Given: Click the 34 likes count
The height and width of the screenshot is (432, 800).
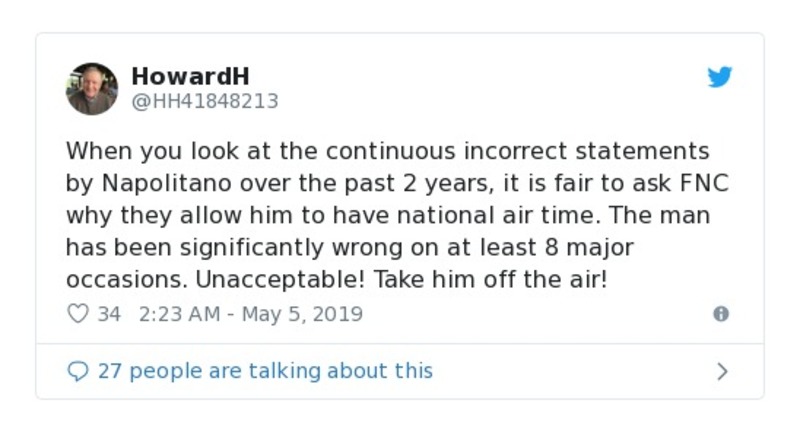Looking at the screenshot, I should click(x=109, y=314).
